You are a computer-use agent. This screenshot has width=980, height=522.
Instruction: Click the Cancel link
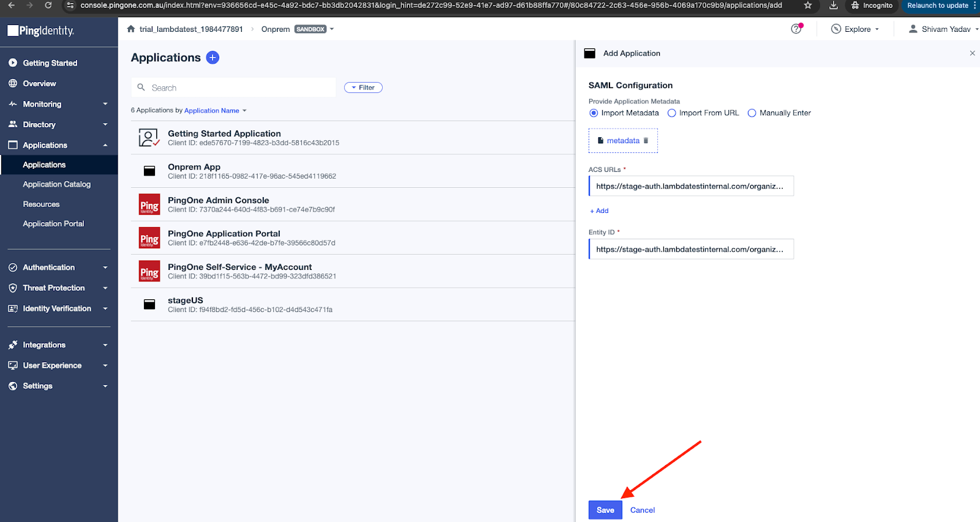click(643, 510)
